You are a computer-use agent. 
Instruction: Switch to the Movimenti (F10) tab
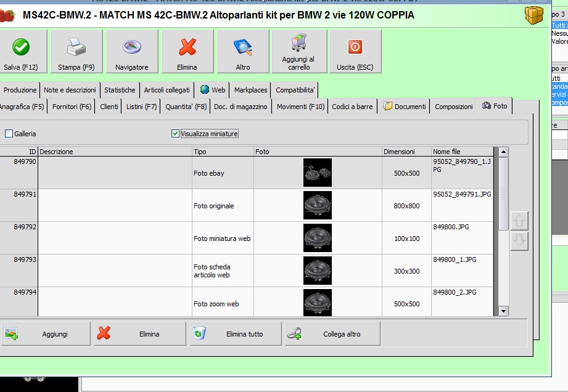pyautogui.click(x=301, y=107)
